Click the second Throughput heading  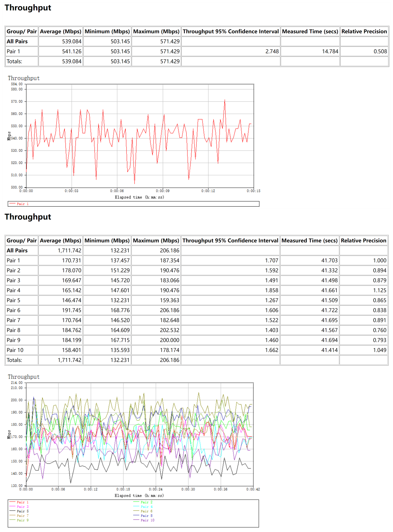tap(28, 217)
